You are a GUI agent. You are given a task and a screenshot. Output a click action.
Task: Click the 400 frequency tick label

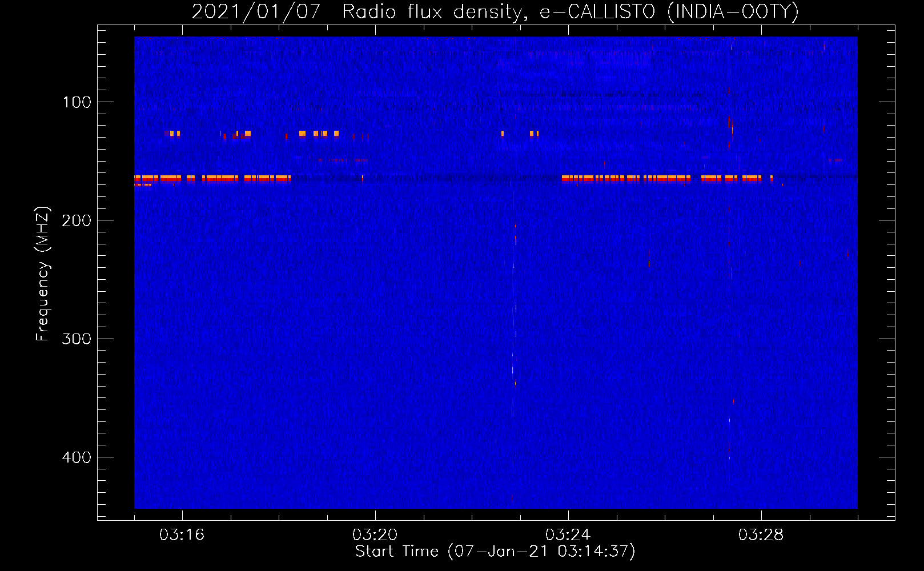(x=77, y=457)
